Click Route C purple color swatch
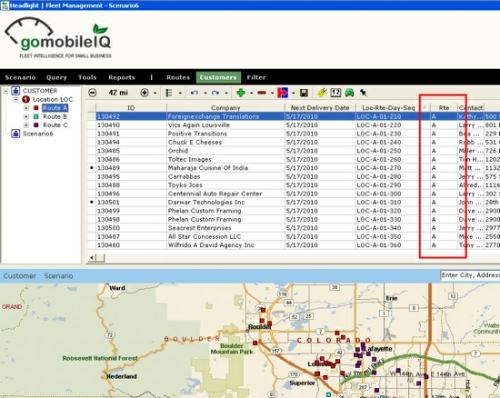Viewport: 500px width, 398px height. tap(36, 125)
